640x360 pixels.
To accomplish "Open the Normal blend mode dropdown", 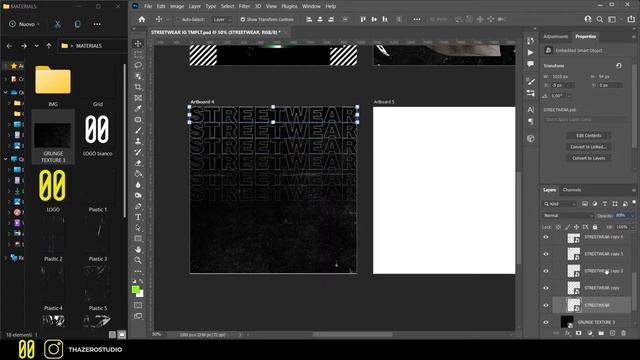I will (568, 216).
